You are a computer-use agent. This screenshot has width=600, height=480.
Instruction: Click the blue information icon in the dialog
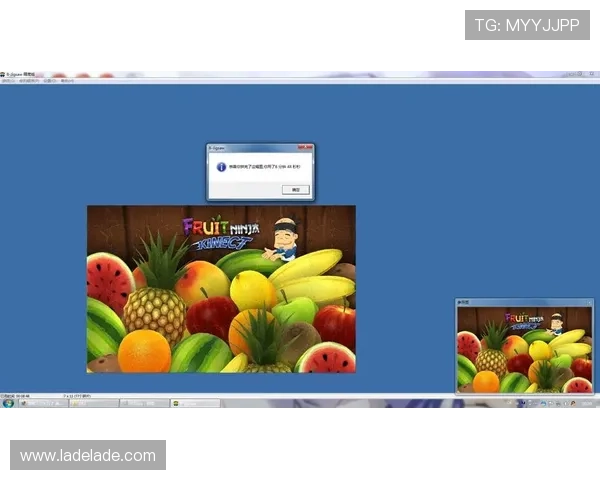[220, 167]
